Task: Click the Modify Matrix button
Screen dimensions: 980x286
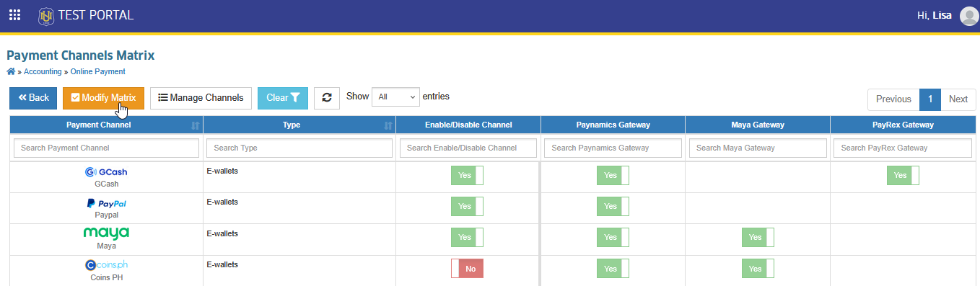Action: tap(103, 98)
